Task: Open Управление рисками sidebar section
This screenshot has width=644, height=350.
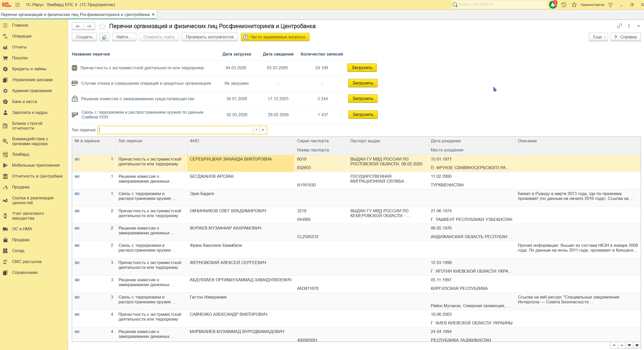Action: [32, 80]
